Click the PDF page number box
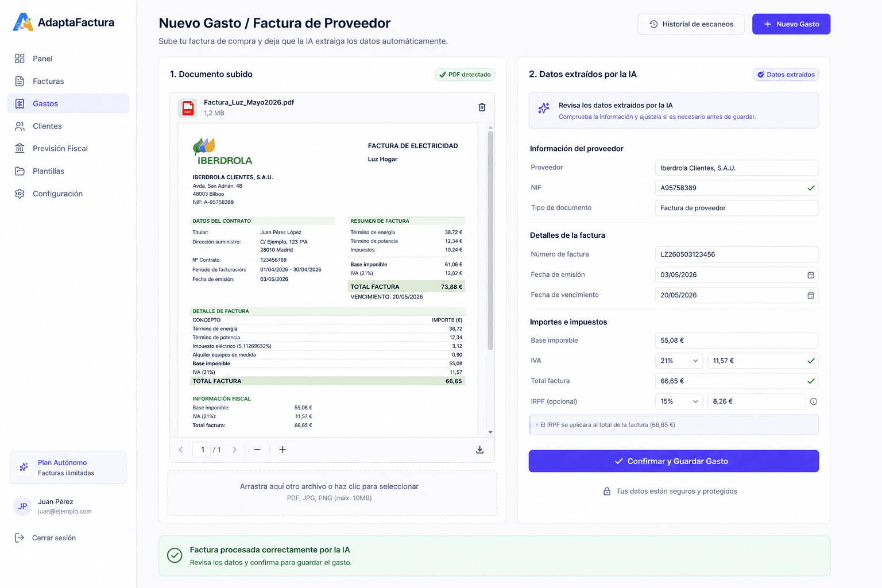The image size is (882, 588). (202, 450)
